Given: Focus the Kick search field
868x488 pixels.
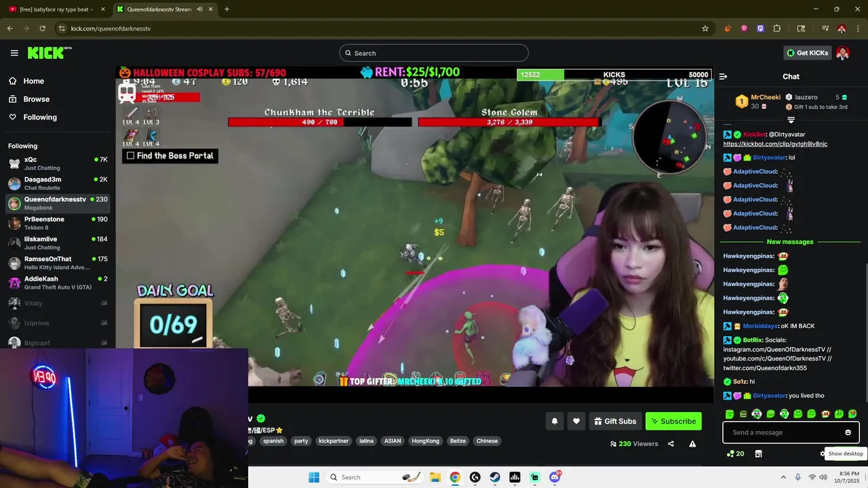Looking at the screenshot, I should [434, 53].
